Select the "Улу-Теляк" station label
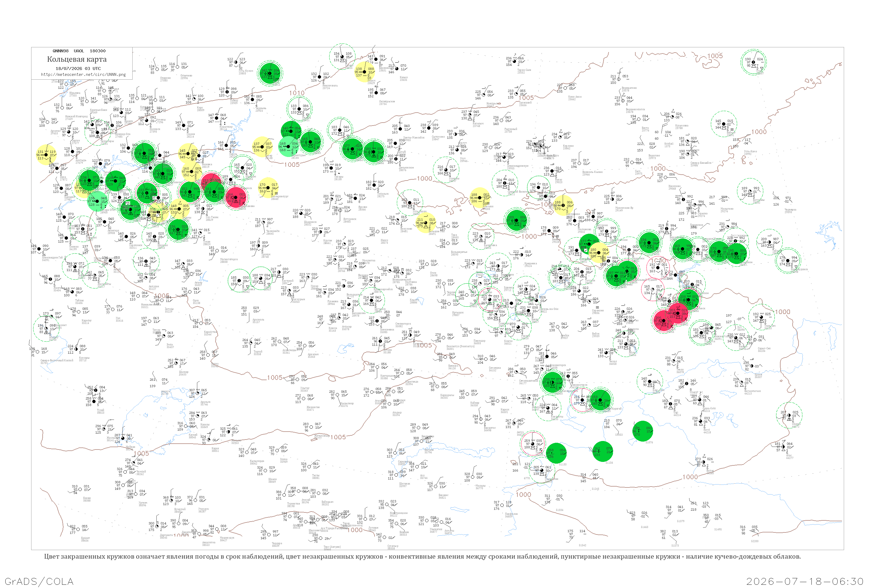This screenshot has height=588, width=882. pos(212,218)
